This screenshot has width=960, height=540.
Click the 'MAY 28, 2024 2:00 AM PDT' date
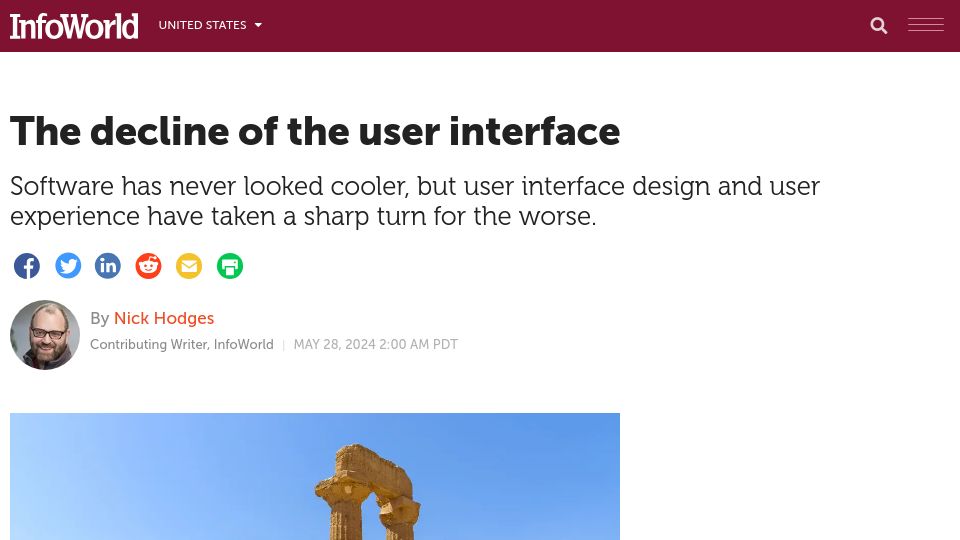coord(376,345)
